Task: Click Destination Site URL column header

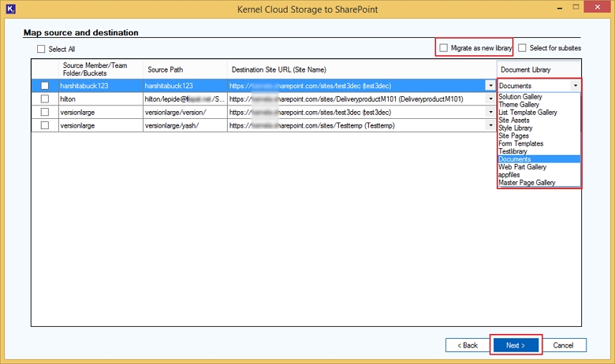Action: [x=362, y=69]
